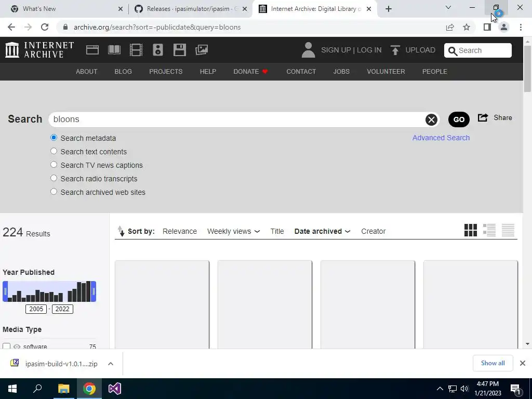The width and height of the screenshot is (532, 399).
Task: Click the LOG IN link
Action: [x=369, y=50]
